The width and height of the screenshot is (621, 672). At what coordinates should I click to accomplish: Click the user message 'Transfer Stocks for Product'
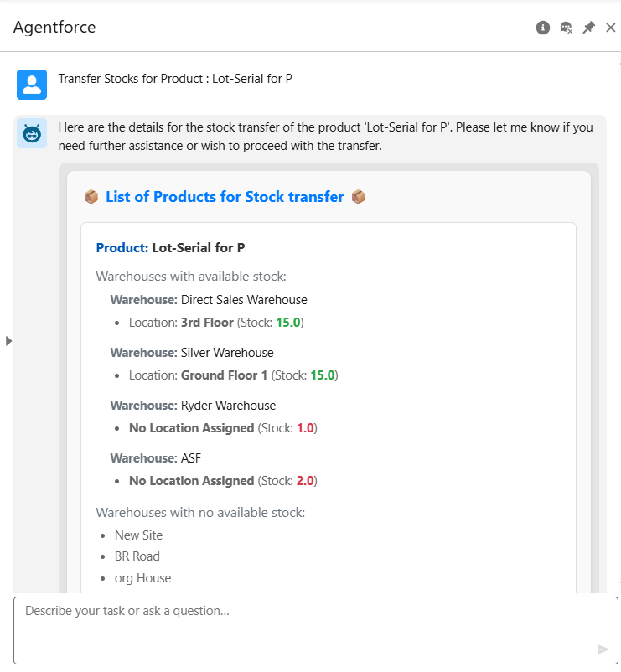(x=175, y=79)
